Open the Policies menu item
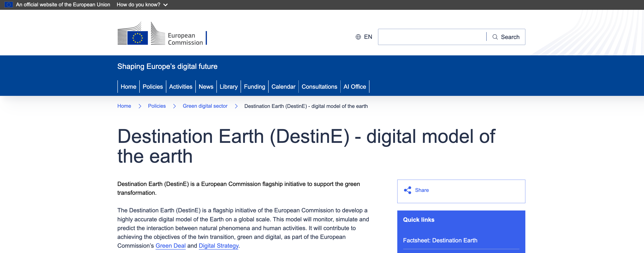 coord(152,87)
